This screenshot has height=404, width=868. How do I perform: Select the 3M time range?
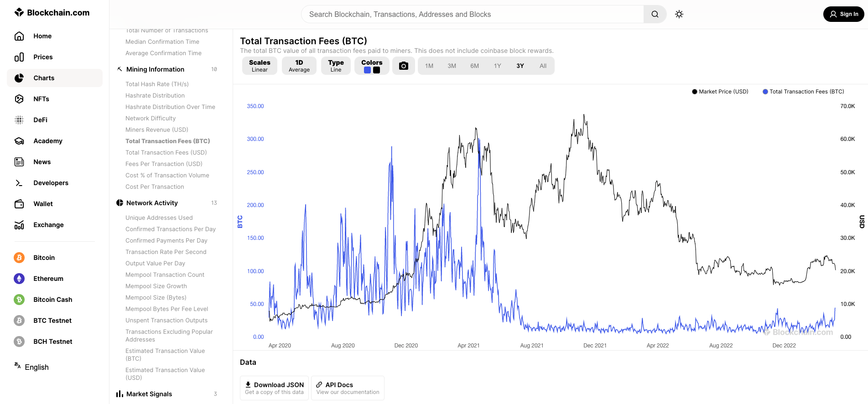tap(452, 66)
